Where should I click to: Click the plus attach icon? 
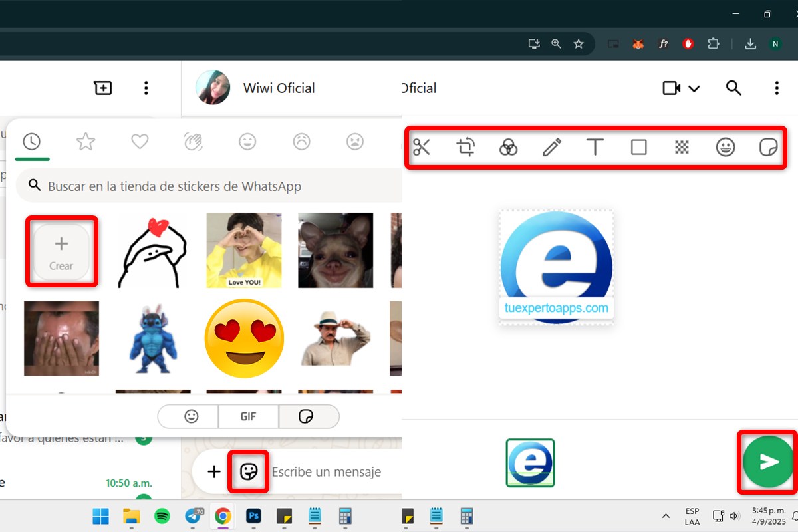(x=213, y=471)
